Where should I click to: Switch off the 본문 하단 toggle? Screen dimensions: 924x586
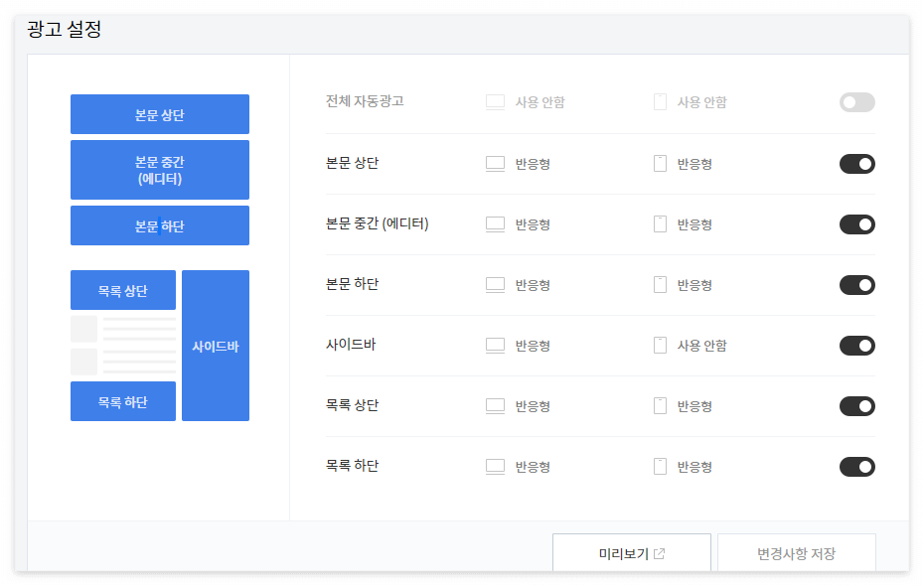coord(856,285)
